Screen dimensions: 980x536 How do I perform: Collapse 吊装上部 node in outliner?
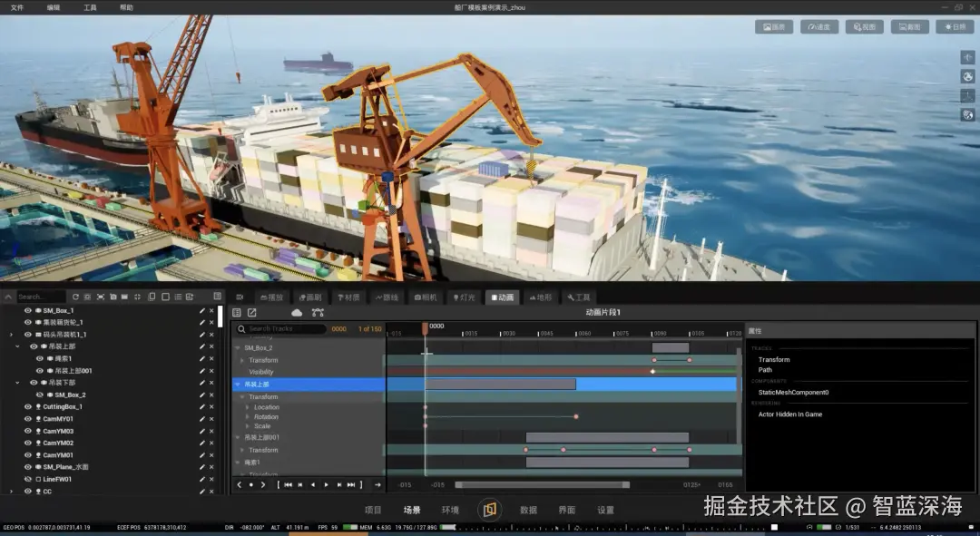17,346
